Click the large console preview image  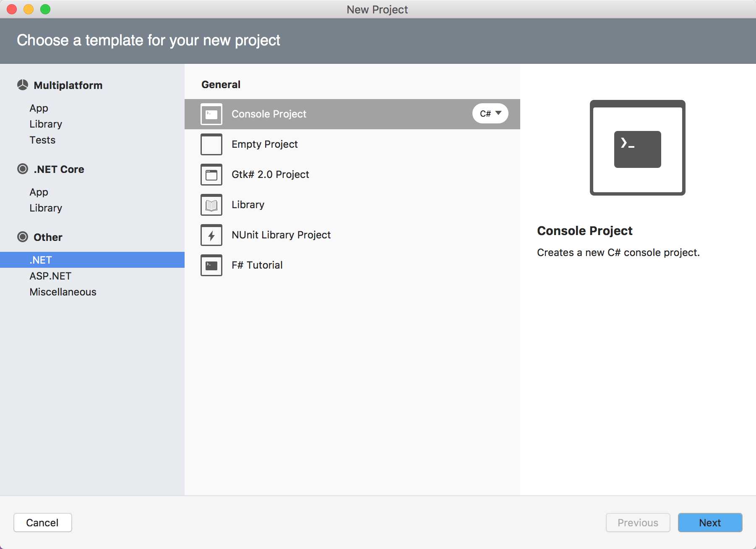[x=638, y=148]
